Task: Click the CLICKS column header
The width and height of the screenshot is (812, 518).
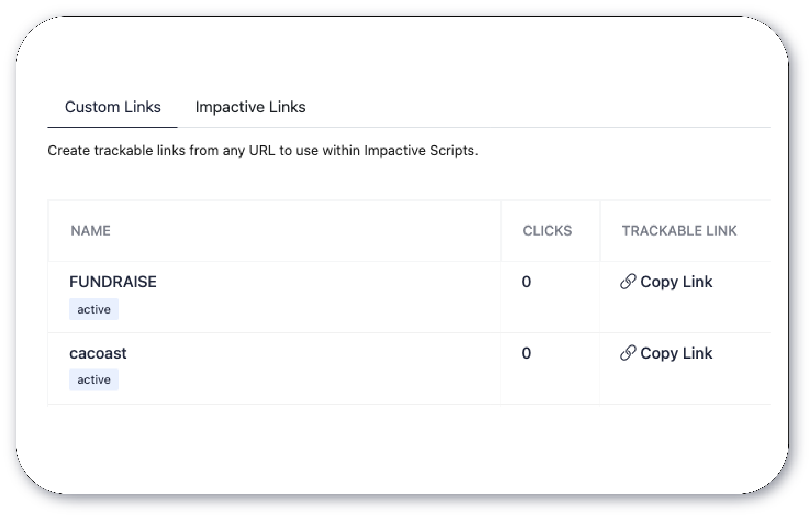Action: 547,231
